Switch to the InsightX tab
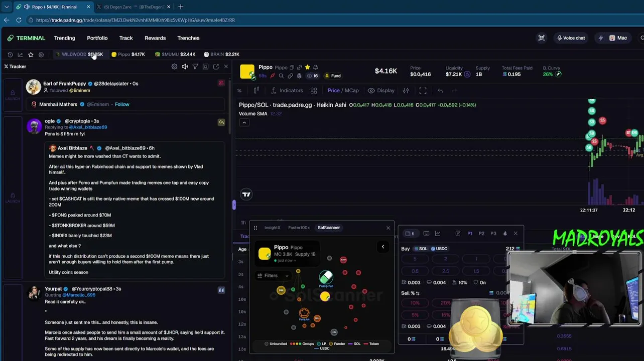The height and width of the screenshot is (361, 644). (272, 228)
